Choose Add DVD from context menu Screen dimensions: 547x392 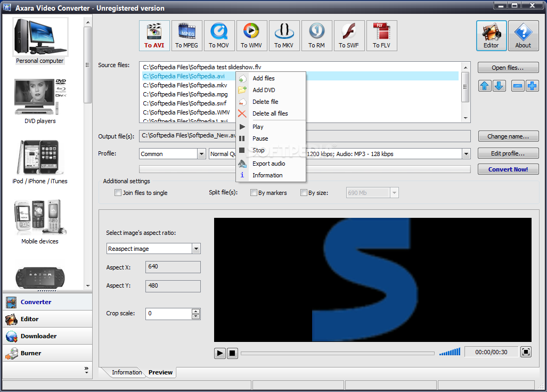[271, 90]
